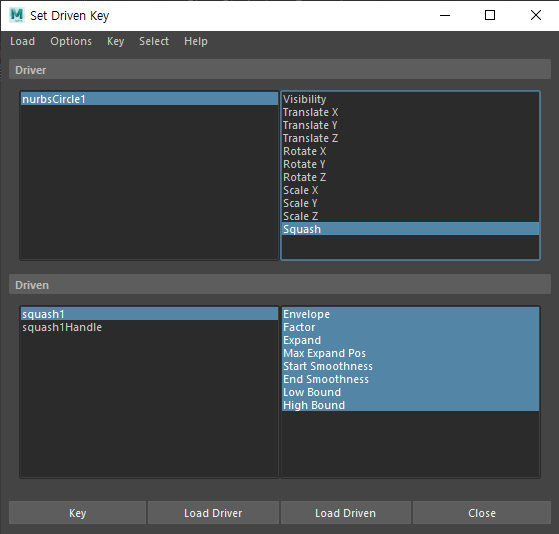Select End Smoothness driven attribute
The width and height of the screenshot is (559, 534).
click(410, 379)
